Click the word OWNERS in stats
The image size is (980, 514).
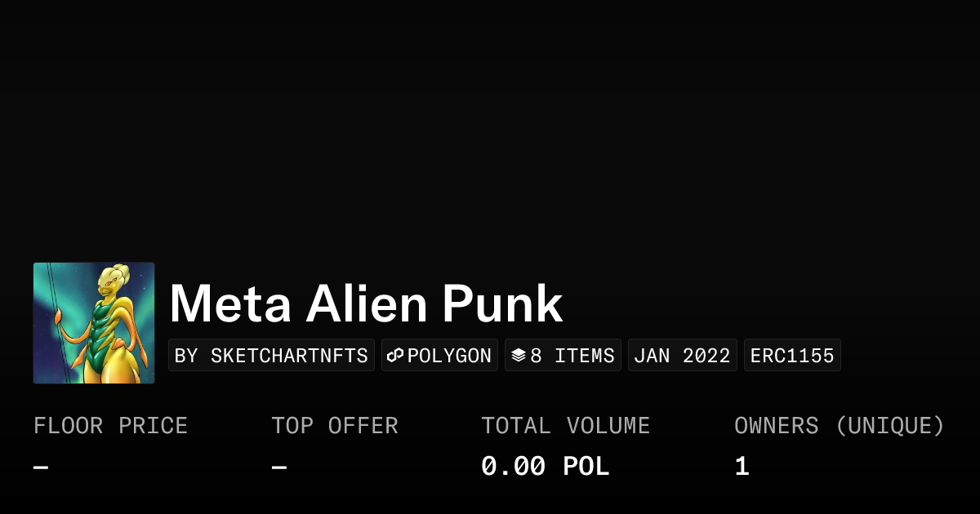(x=776, y=426)
